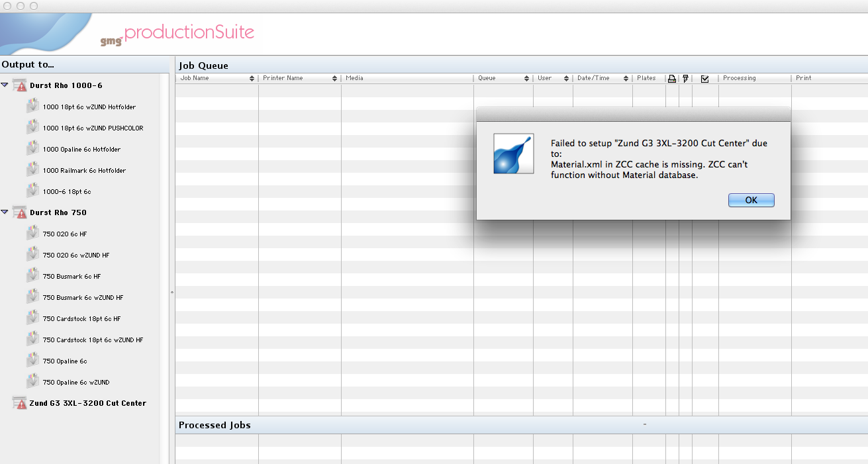Click the red close window button
The width and height of the screenshot is (868, 464).
(x=7, y=6)
